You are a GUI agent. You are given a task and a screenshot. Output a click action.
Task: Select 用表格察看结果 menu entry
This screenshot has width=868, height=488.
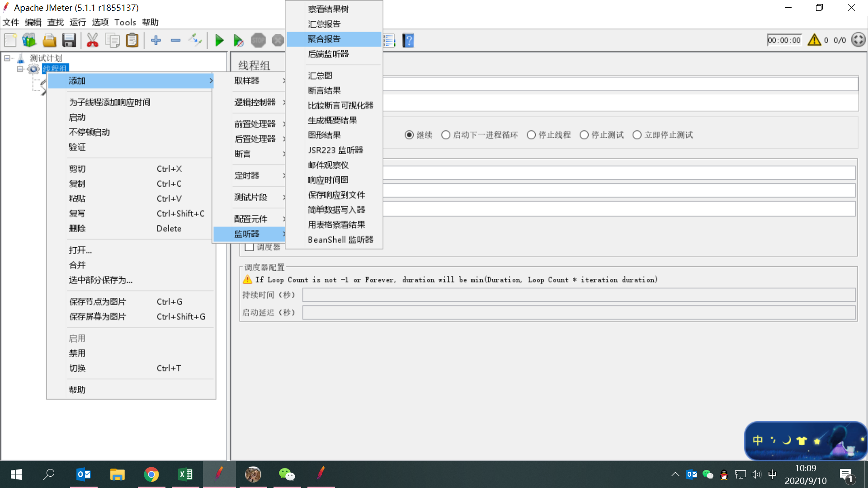(336, 225)
